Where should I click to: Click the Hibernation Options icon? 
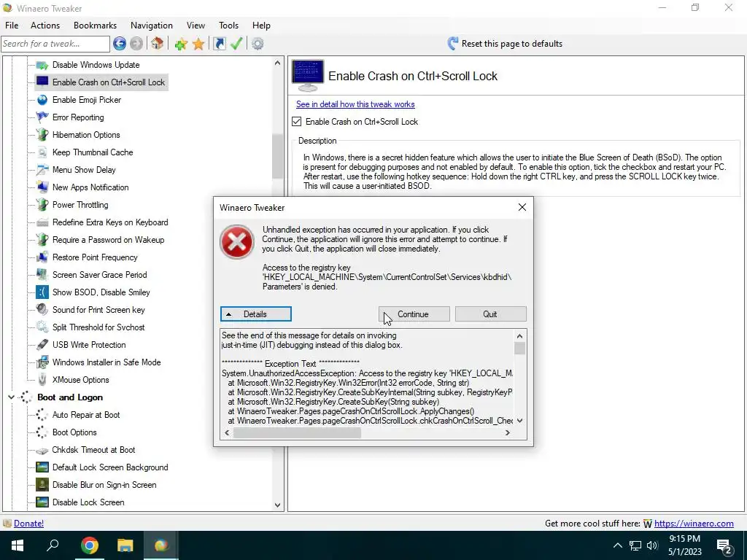[42, 135]
